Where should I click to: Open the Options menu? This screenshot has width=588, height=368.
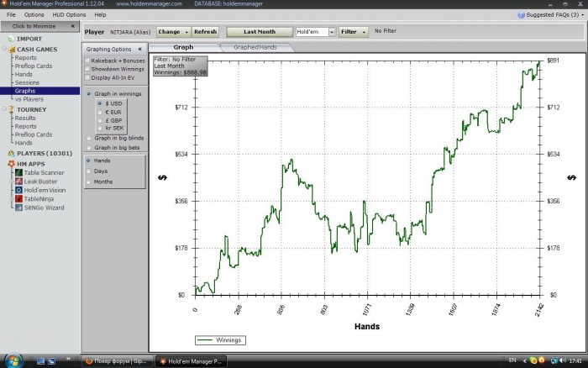tap(34, 14)
